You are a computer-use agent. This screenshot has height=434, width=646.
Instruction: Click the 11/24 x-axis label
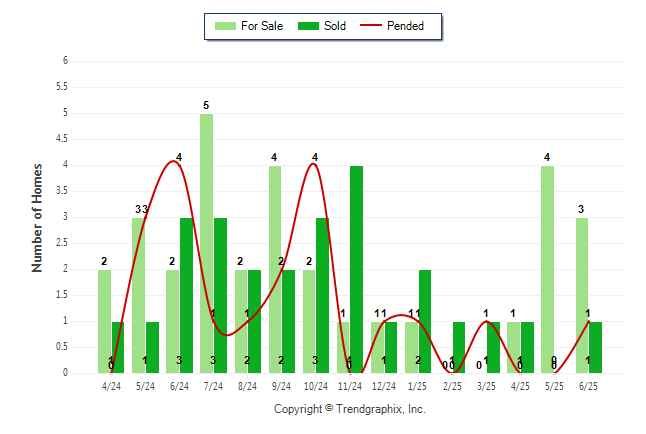pos(350,386)
